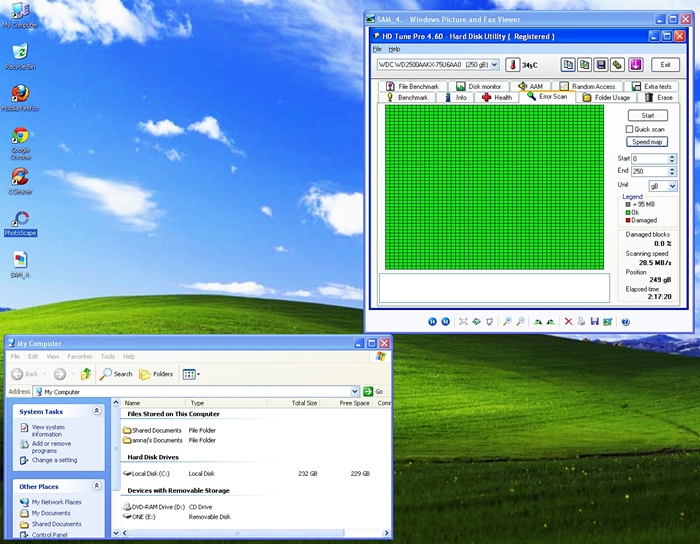The width and height of the screenshot is (700, 544).
Task: Switch to the Benchmark tab
Action: (407, 97)
